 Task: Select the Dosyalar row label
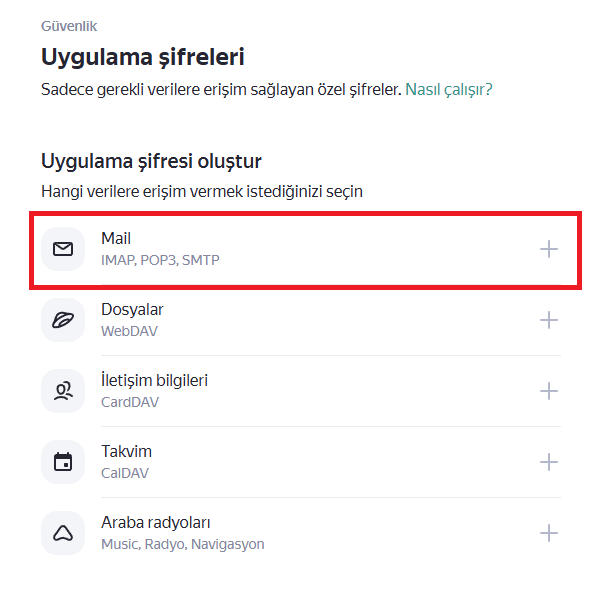click(x=132, y=310)
